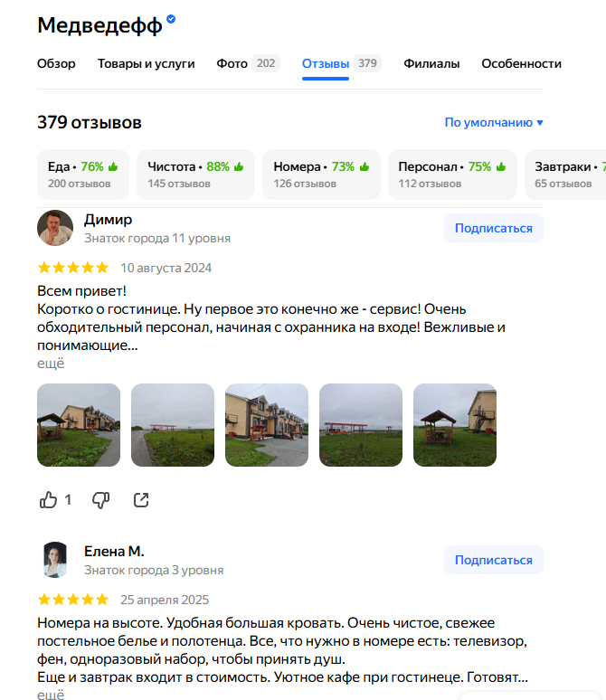606x700 pixels.
Task: Filter reviews by Чистота category chip
Action: click(195, 175)
